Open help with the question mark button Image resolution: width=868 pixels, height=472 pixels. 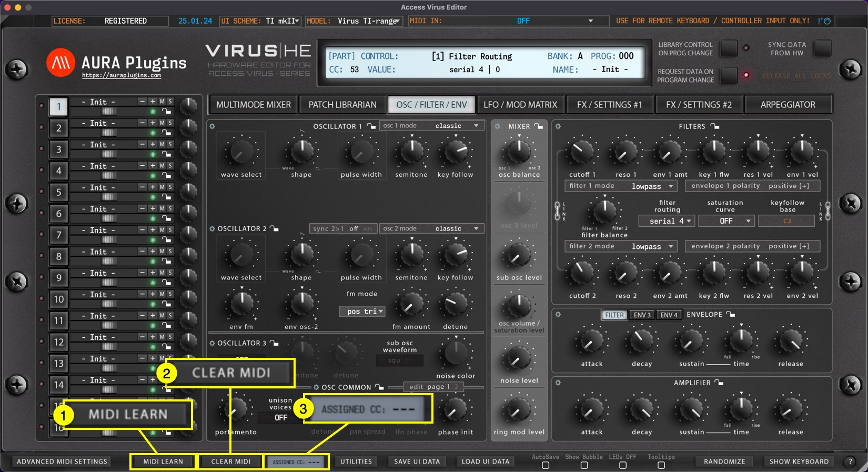(x=850, y=461)
